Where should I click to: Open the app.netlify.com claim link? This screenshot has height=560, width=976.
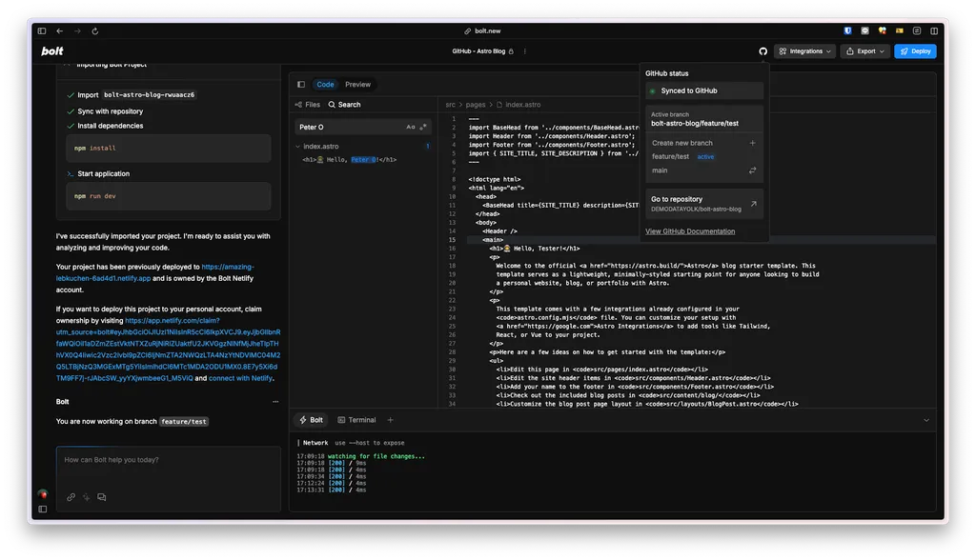click(x=168, y=350)
